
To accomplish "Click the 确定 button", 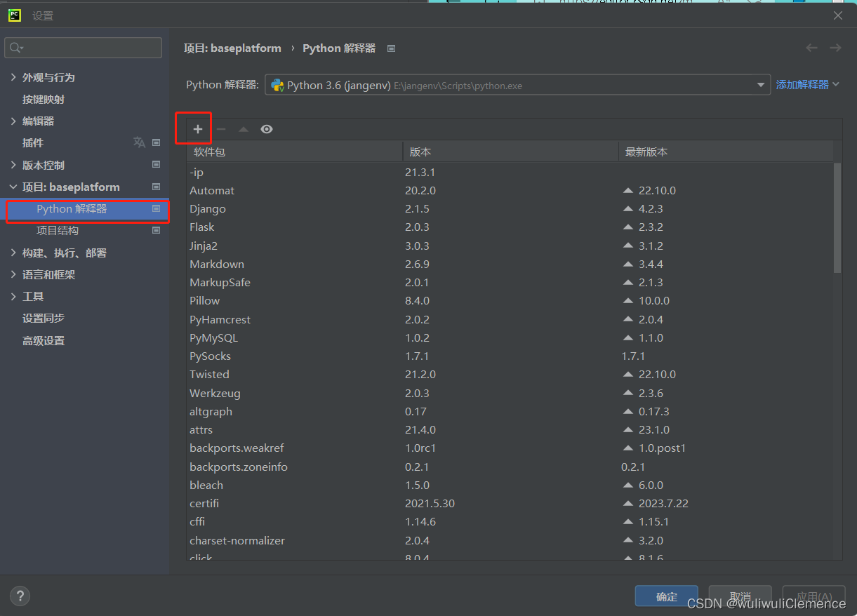I will [667, 596].
